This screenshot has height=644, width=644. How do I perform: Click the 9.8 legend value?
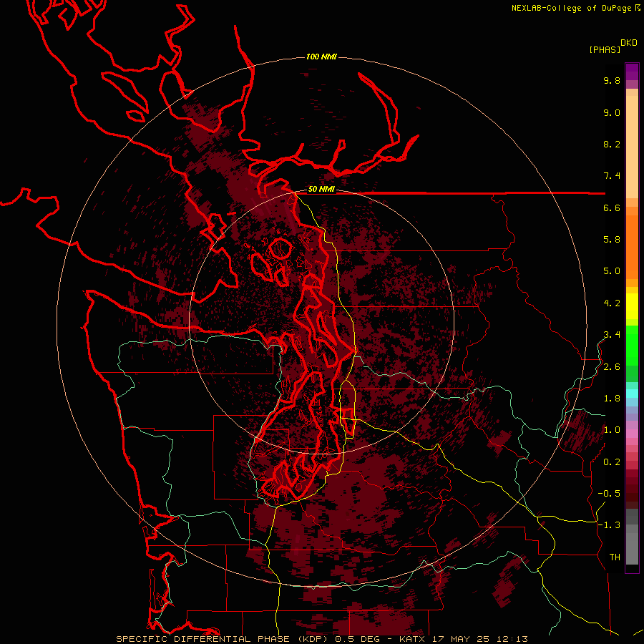coord(612,81)
